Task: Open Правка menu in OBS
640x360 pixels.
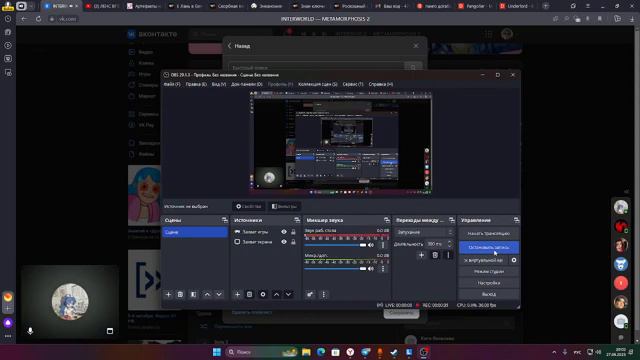Action: pos(196,84)
